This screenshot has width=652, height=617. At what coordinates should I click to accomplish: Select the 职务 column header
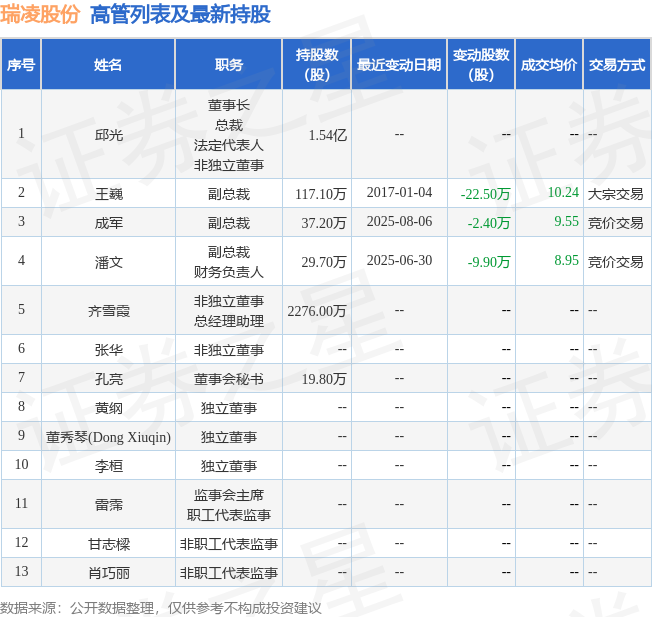tap(229, 64)
